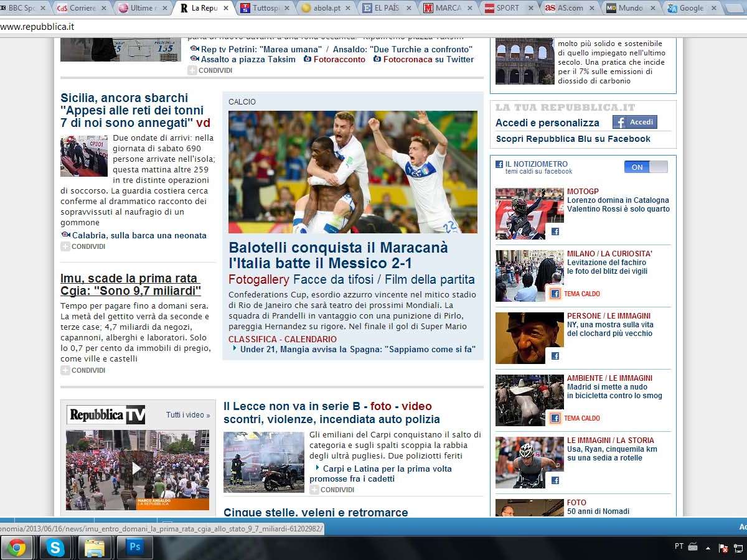Open Photoshop from the taskbar
This screenshot has height=560, width=747.
134,548
